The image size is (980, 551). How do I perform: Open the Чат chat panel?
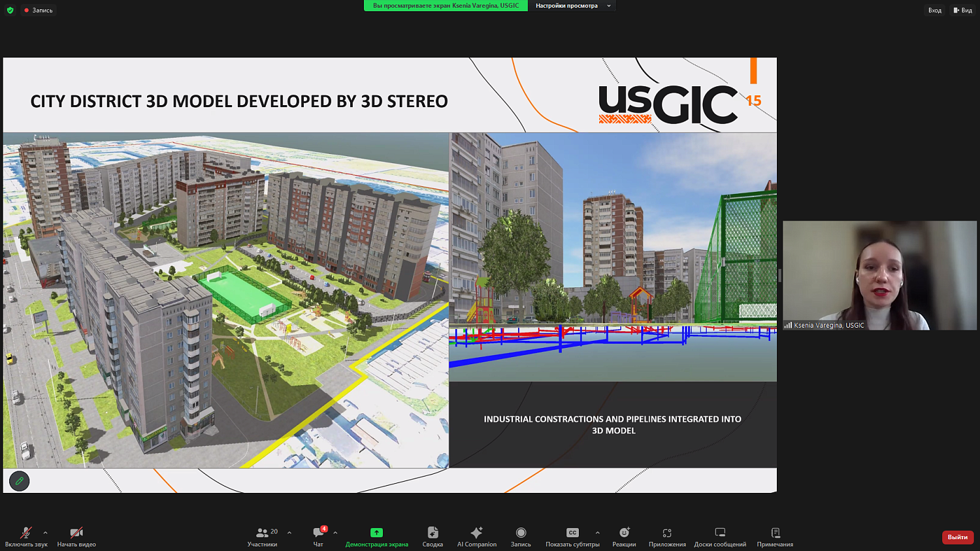318,537
